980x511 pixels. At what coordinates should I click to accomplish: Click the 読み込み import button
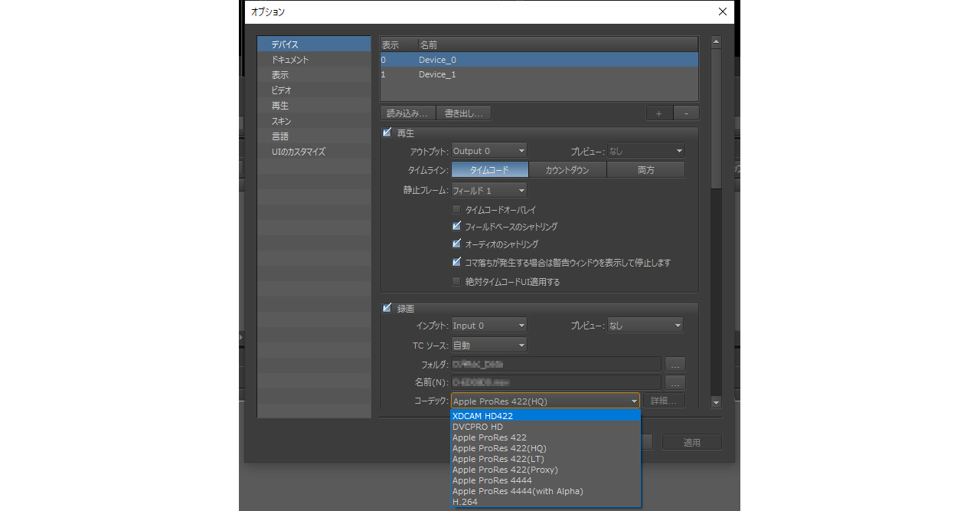407,113
